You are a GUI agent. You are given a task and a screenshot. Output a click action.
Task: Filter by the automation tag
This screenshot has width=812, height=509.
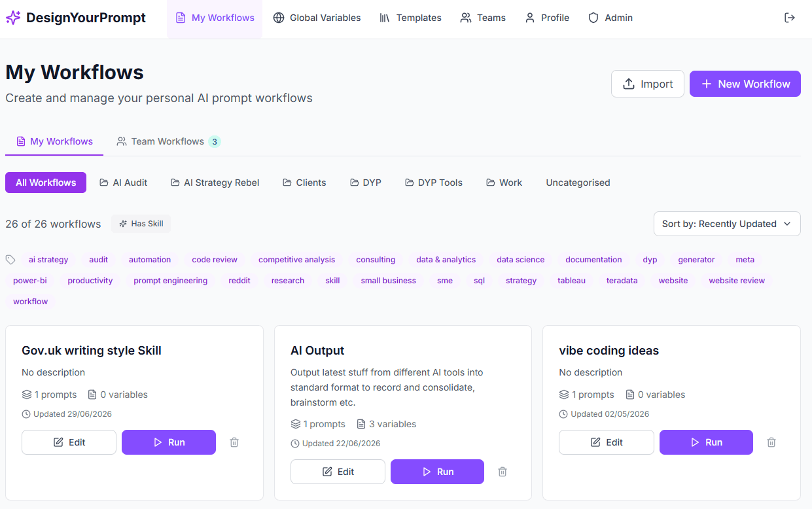click(x=150, y=260)
